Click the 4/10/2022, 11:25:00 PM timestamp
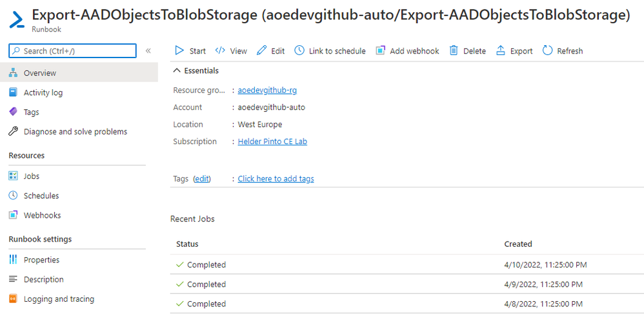Screen dimensions: 644x314 [x=545, y=265]
